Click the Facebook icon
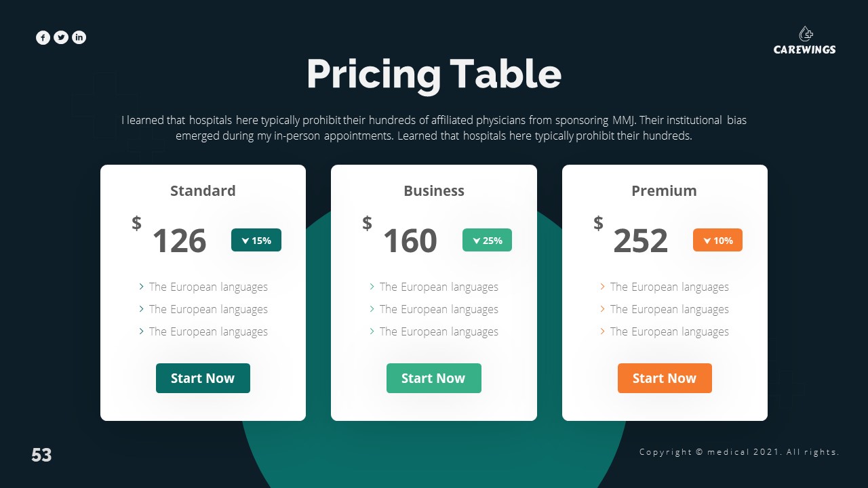This screenshot has height=488, width=868. [x=43, y=38]
